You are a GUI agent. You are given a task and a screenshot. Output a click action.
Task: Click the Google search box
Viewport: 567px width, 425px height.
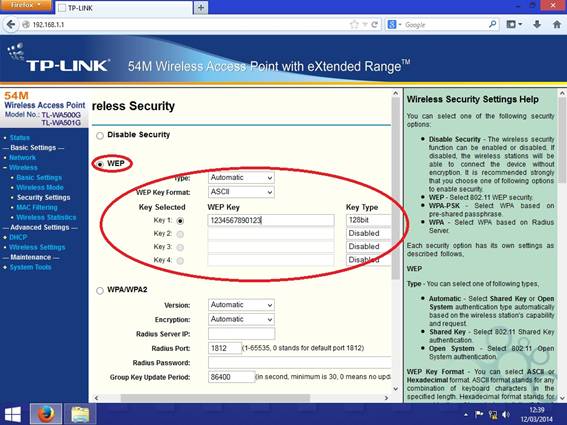446,25
